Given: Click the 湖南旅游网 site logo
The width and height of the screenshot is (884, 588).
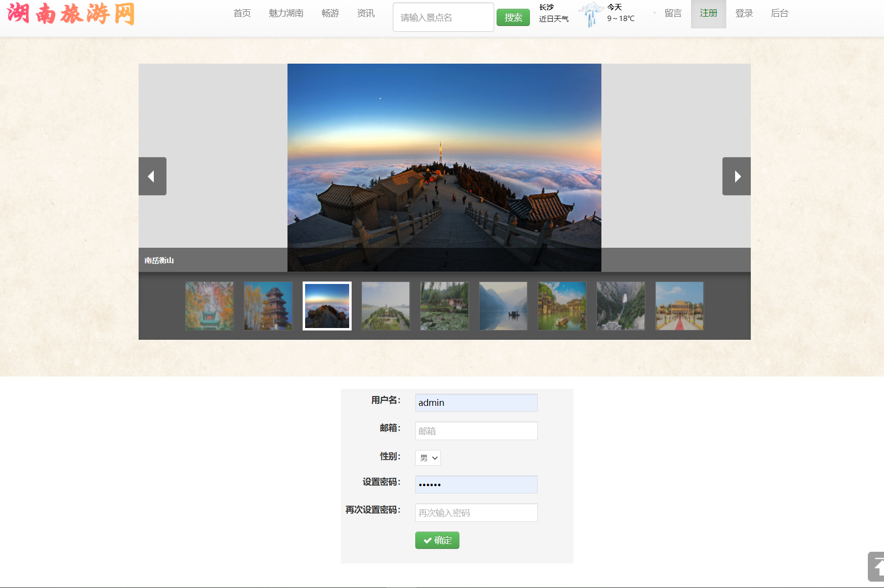Looking at the screenshot, I should click(x=71, y=14).
